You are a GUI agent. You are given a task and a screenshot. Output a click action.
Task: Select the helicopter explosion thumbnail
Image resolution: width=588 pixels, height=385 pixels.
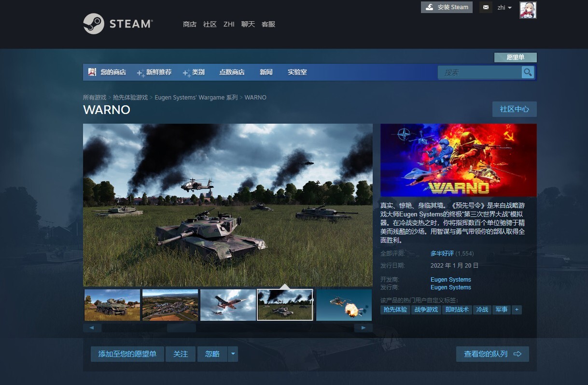(x=344, y=305)
